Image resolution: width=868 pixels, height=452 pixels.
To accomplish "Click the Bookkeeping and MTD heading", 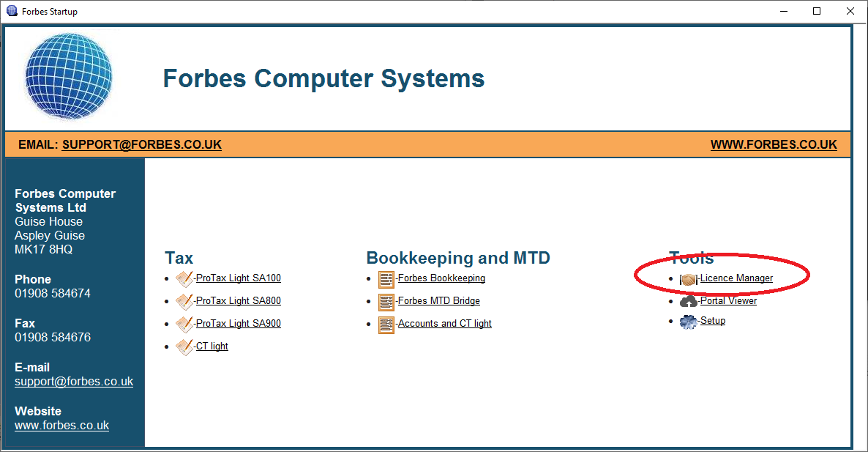I will [x=458, y=258].
